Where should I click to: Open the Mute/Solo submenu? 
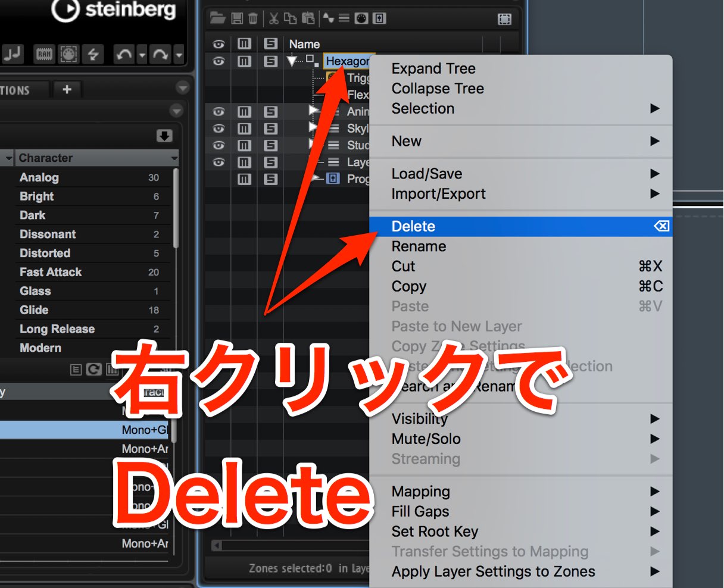(521, 439)
